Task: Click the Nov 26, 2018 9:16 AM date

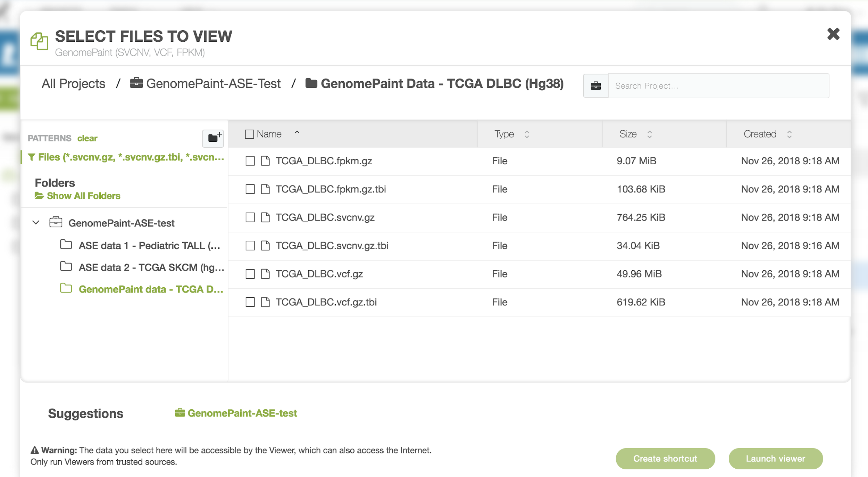Action: pyautogui.click(x=790, y=246)
